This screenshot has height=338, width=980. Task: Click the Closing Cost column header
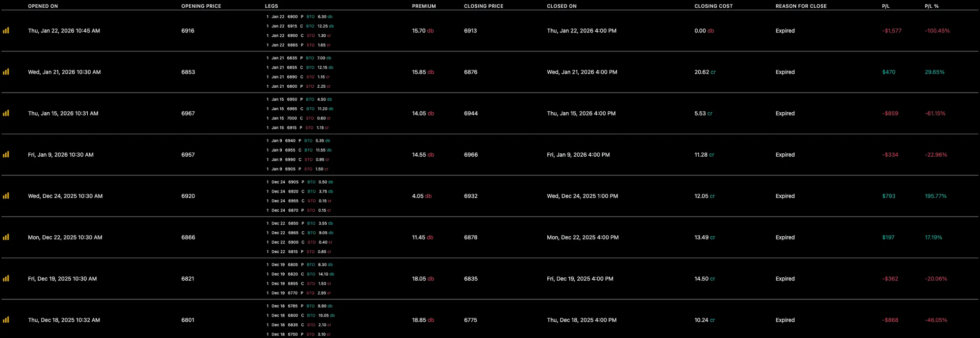(x=713, y=6)
